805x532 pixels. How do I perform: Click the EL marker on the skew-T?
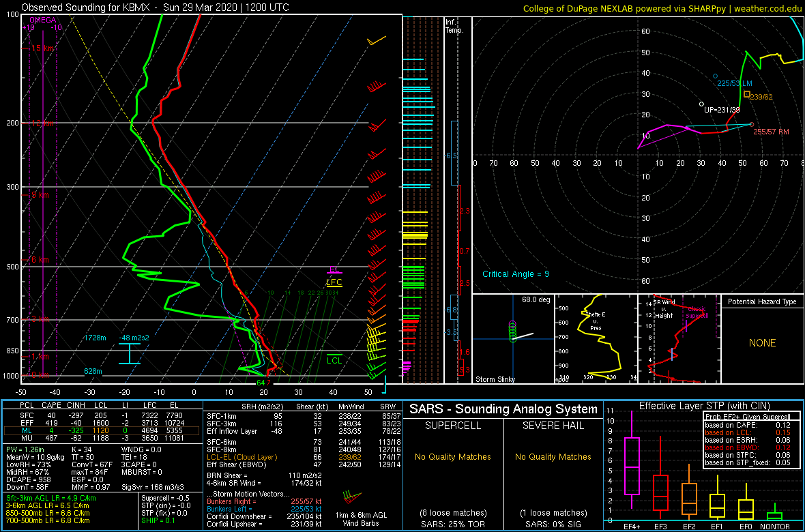(334, 270)
